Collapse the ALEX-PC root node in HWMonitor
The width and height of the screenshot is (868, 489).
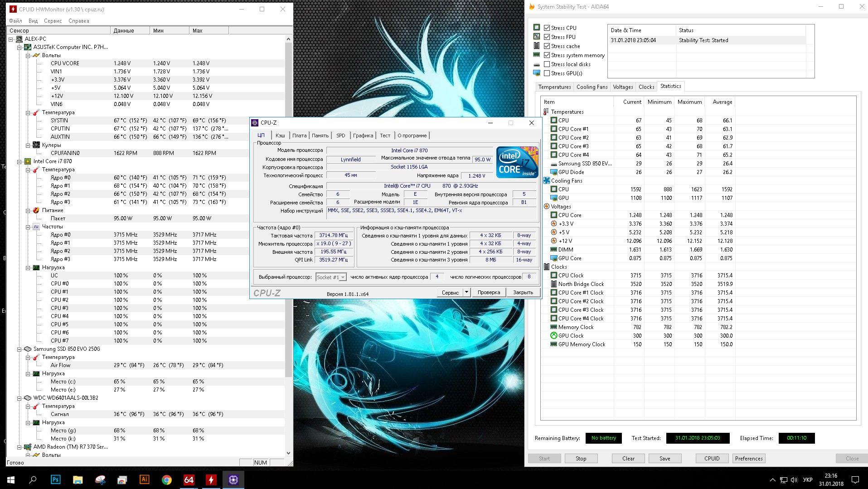point(10,39)
